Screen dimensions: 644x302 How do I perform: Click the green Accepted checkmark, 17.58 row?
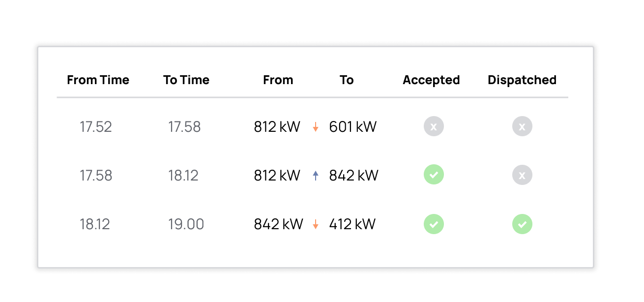coord(434,175)
